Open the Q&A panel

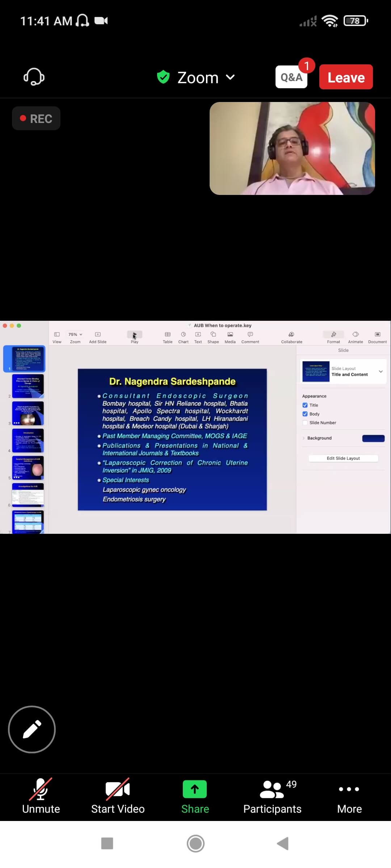click(x=291, y=77)
